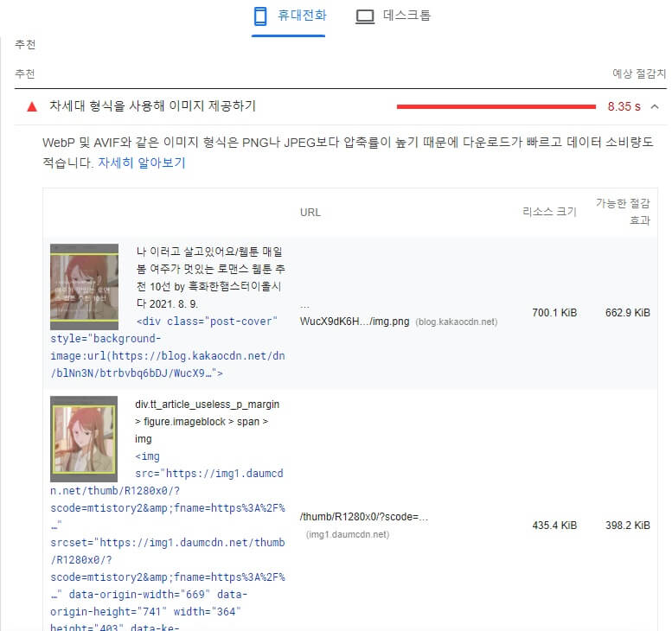Click the 나 이러고 살고있어요 post title text

[210, 277]
